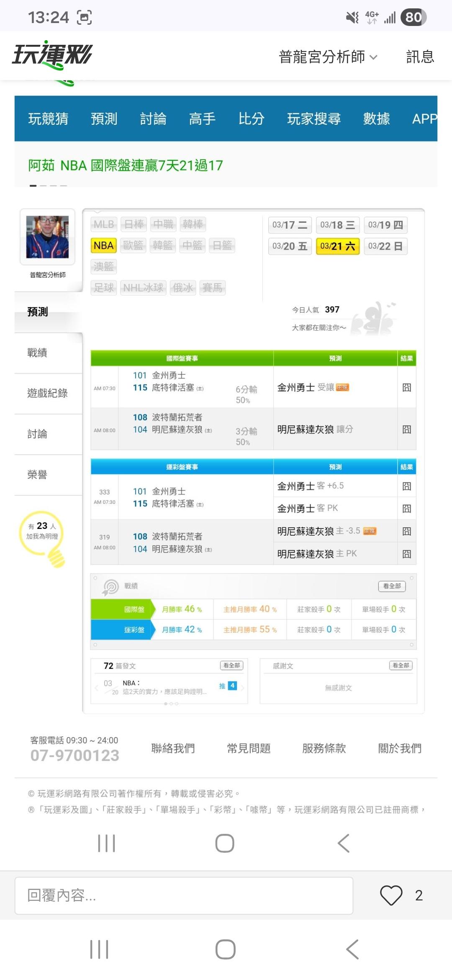Select the NBA league filter
The width and height of the screenshot is (452, 980).
104,245
